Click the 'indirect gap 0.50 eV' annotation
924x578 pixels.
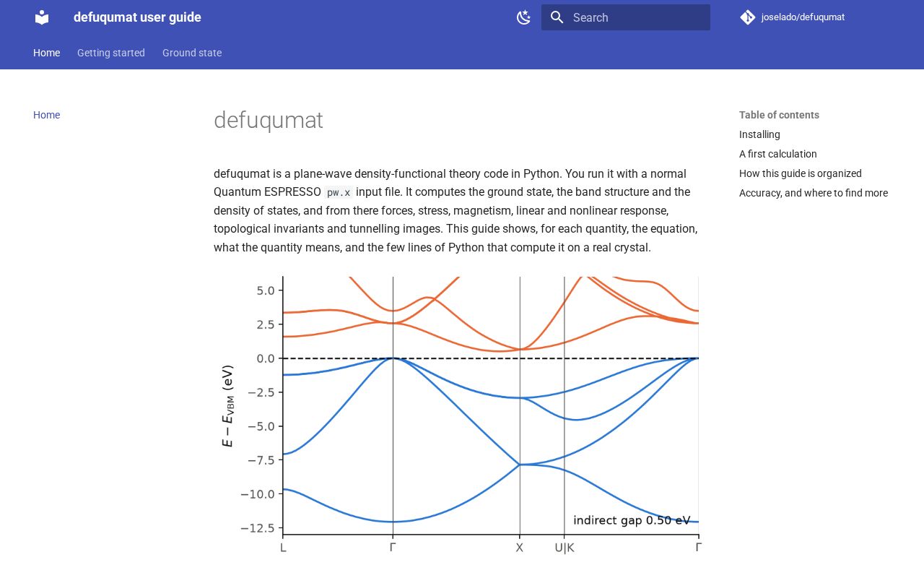click(632, 520)
